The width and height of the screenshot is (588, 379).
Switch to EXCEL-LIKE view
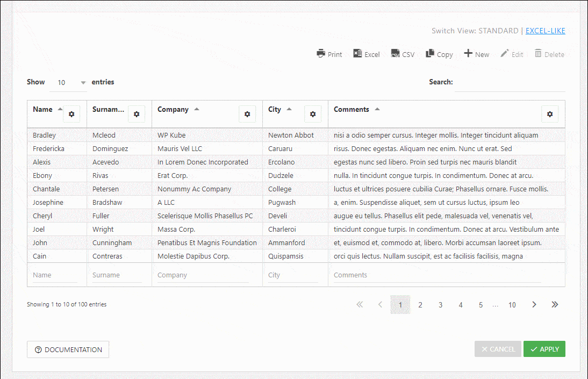[x=545, y=31]
